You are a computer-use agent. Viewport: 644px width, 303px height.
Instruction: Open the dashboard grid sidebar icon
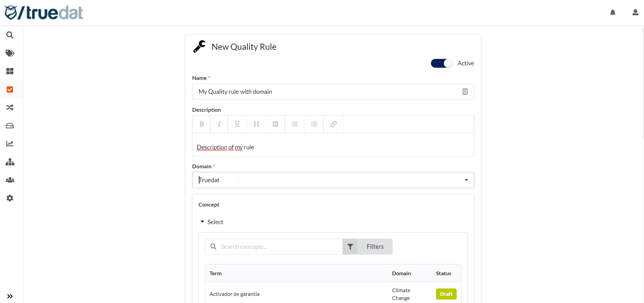pyautogui.click(x=10, y=71)
